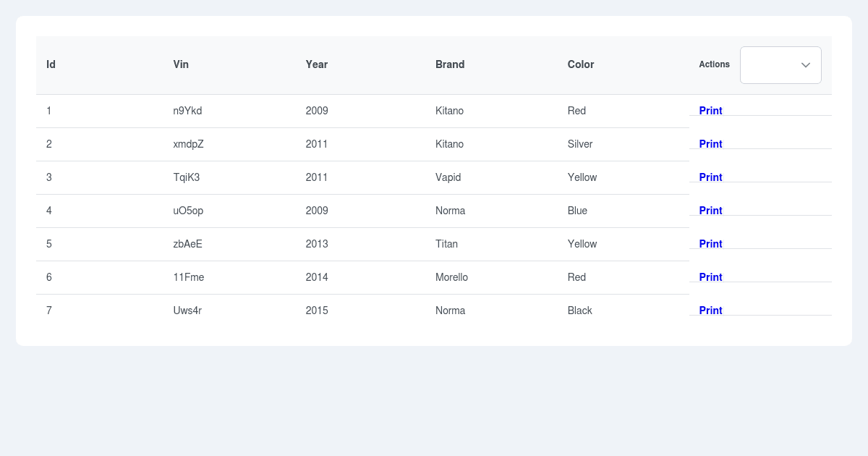Select the Brand cell Morello
Image resolution: width=868 pixels, height=456 pixels.
coord(451,277)
